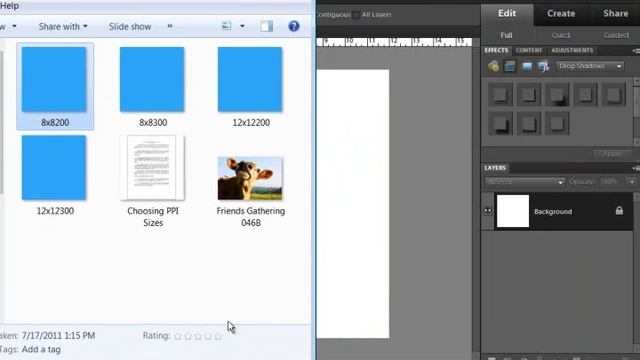Pick first drop shadow style in second row
Image resolution: width=640 pixels, height=360 pixels.
(x=500, y=123)
